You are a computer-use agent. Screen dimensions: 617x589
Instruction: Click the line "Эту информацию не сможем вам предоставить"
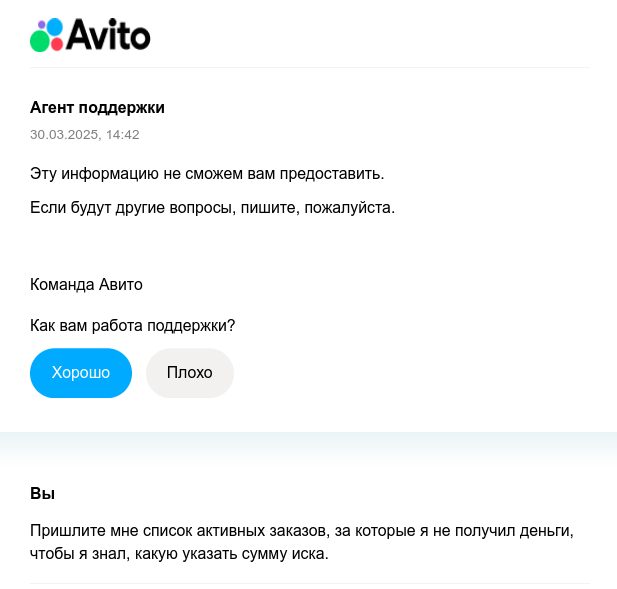[x=207, y=174]
